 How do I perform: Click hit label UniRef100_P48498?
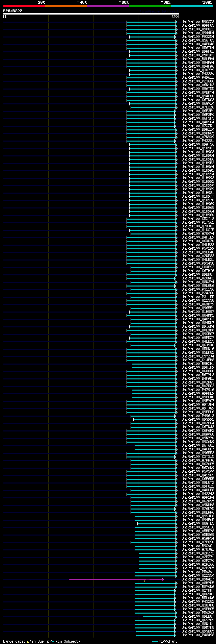[x=198, y=635]
